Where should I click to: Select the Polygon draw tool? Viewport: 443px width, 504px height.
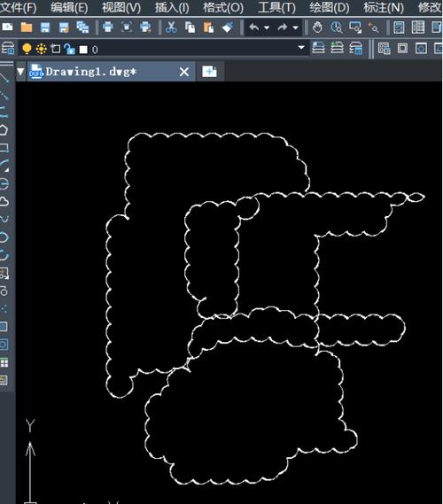pos(4,130)
